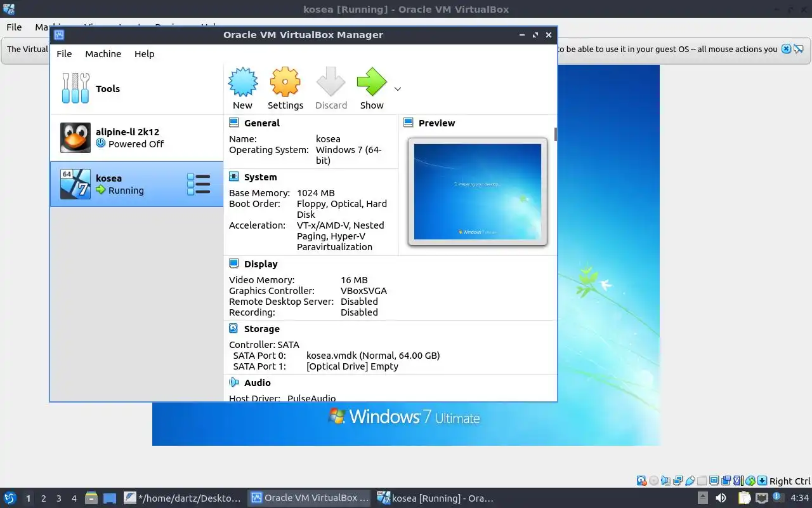Select the alipine-li 2k12 virtual machine

136,138
